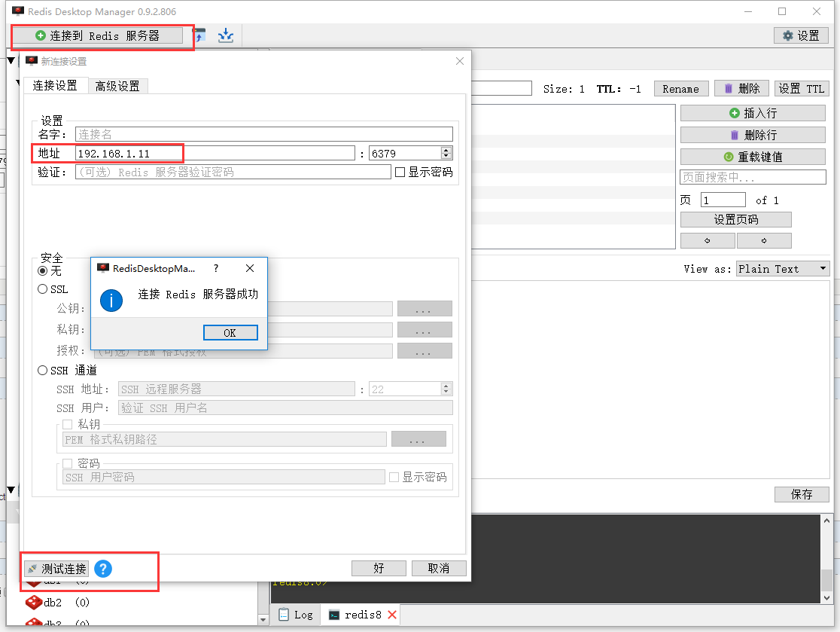Click the 测试连接 test connection plug button
Image resolution: width=840 pixels, height=632 pixels.
[56, 569]
